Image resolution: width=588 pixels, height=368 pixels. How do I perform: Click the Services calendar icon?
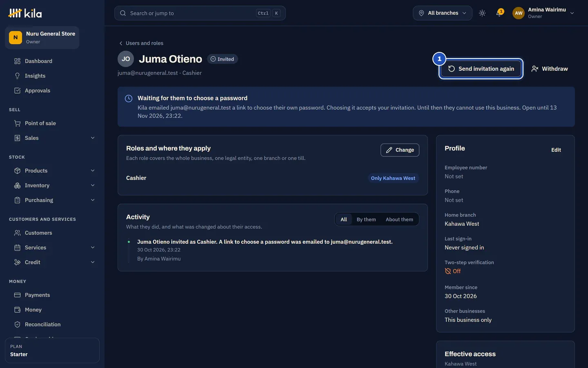click(17, 247)
